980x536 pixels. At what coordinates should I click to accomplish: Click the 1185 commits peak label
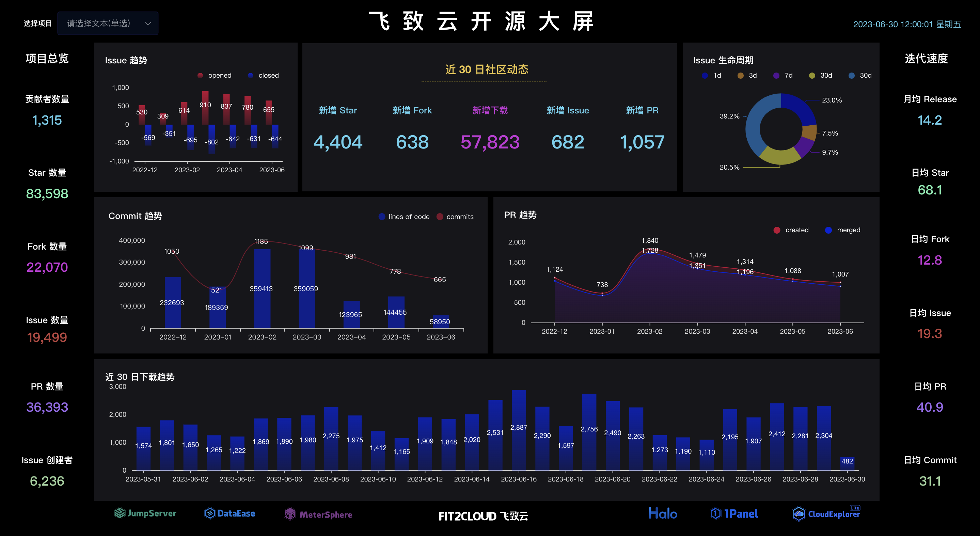pyautogui.click(x=261, y=241)
